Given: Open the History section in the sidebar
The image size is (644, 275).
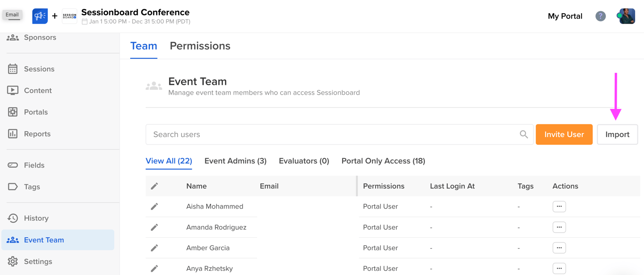Looking at the screenshot, I should click(x=36, y=218).
